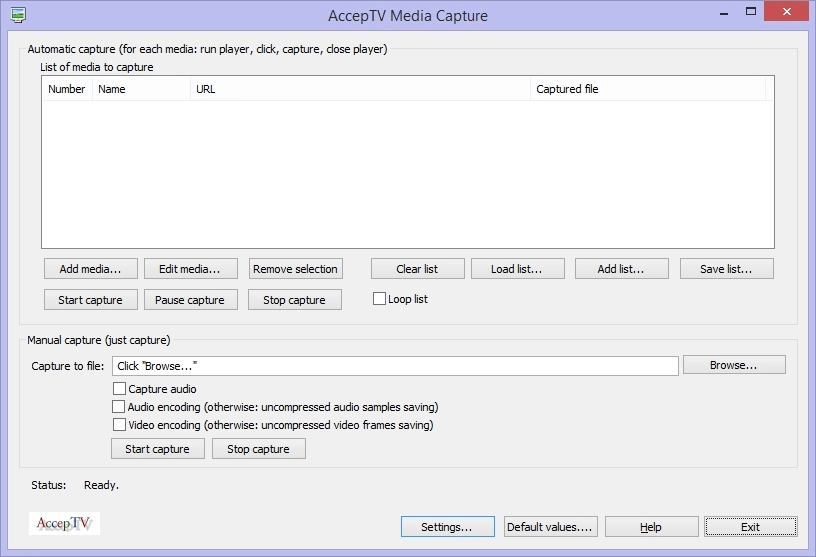The image size is (816, 557).
Task: Sort by the Number column header
Action: tap(67, 89)
